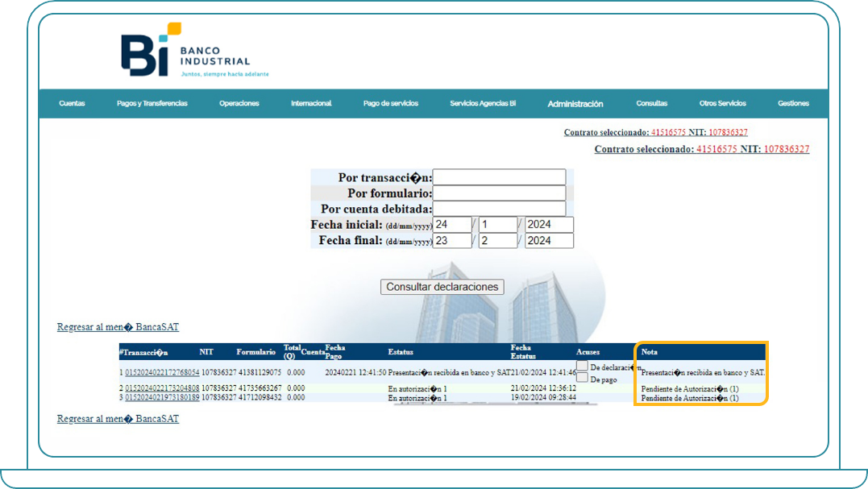Click Fecha final year field 2024
This screenshot has height=489, width=868.
(x=549, y=241)
